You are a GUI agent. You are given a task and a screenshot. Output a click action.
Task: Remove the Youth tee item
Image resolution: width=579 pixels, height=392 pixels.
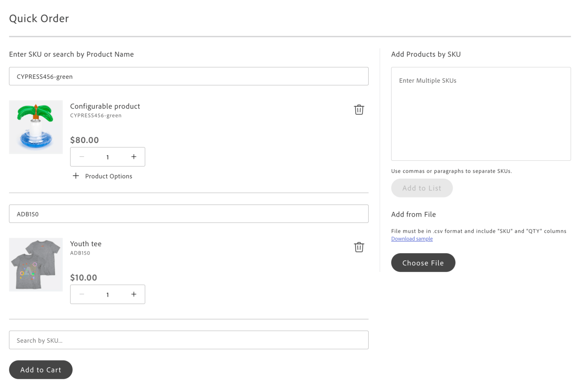coord(359,247)
